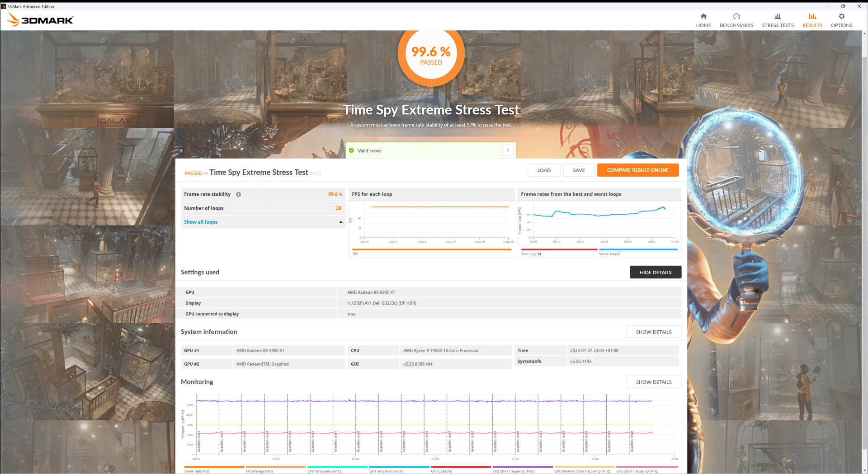
Task: Click the Show all loops link
Action: click(x=201, y=222)
